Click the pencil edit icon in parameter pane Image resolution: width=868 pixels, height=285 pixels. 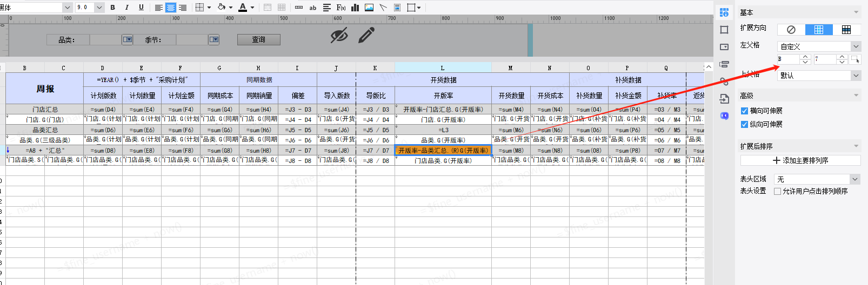(x=366, y=36)
